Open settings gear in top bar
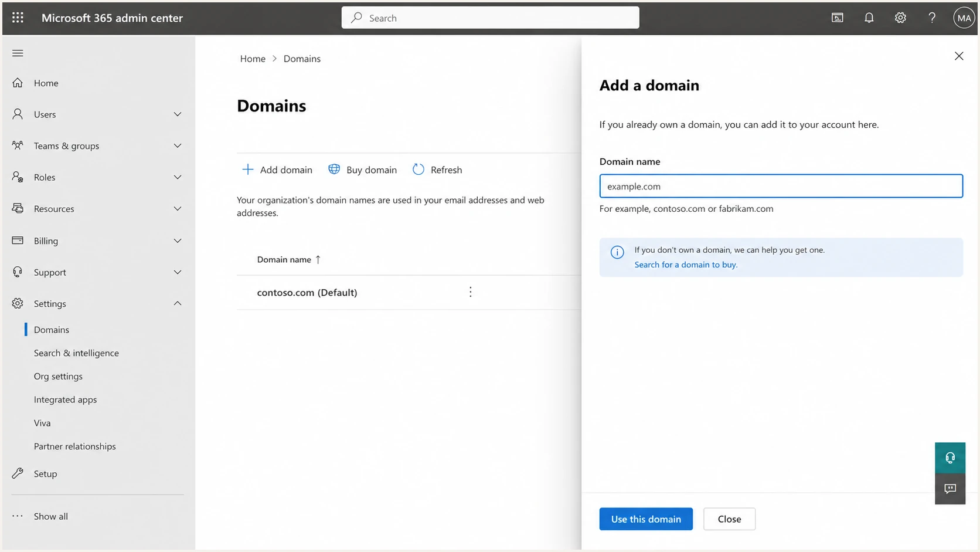Screen dimensions: 980x552 click(x=900, y=18)
